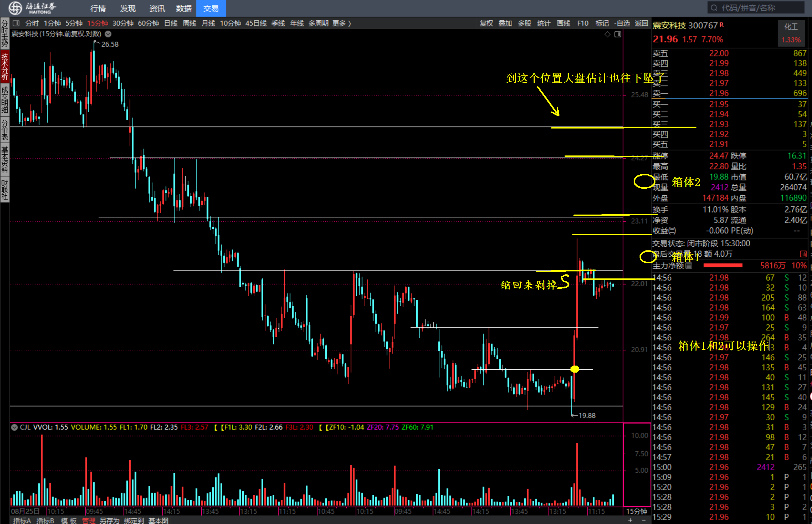812x524 pixels.
Task: Open the 分时走势 side tab
Action: [4, 33]
